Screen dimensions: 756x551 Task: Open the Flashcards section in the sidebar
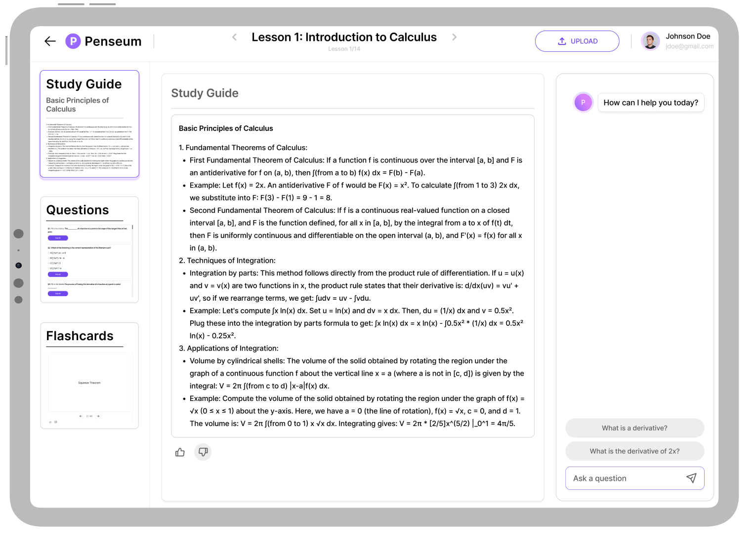coord(80,336)
